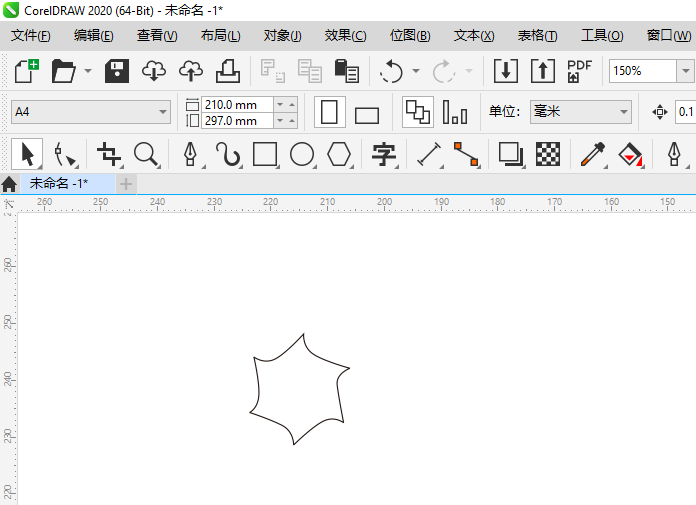Expand the redo history dropdown arrow
The width and height of the screenshot is (696, 505).
click(x=468, y=71)
